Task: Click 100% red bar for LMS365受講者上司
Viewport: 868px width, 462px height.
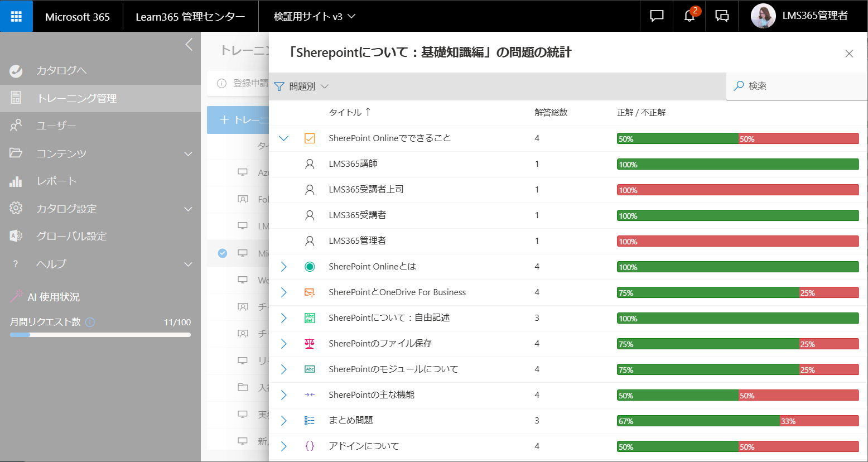Action: (x=737, y=190)
